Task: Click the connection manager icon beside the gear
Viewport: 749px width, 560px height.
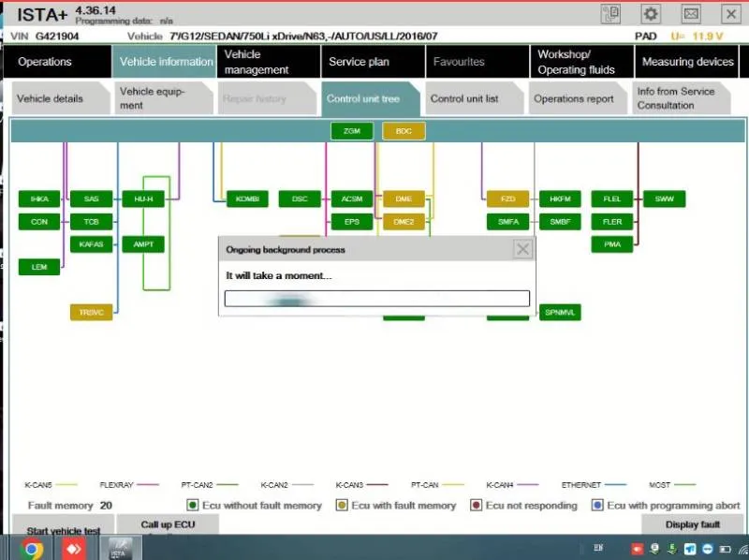Action: point(612,13)
